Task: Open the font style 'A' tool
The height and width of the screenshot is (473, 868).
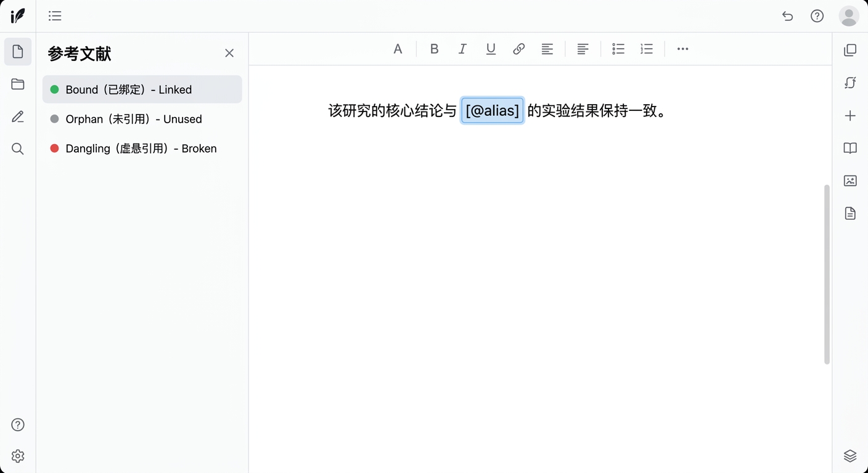Action: click(398, 49)
